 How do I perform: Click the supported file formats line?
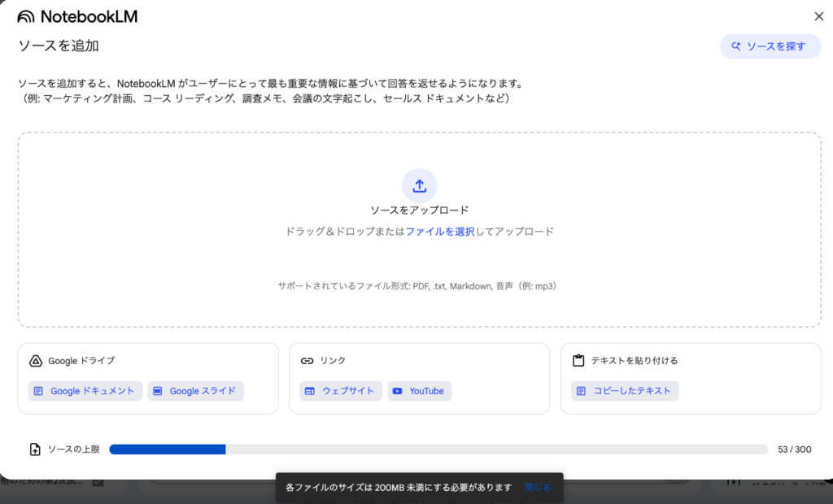(x=417, y=286)
